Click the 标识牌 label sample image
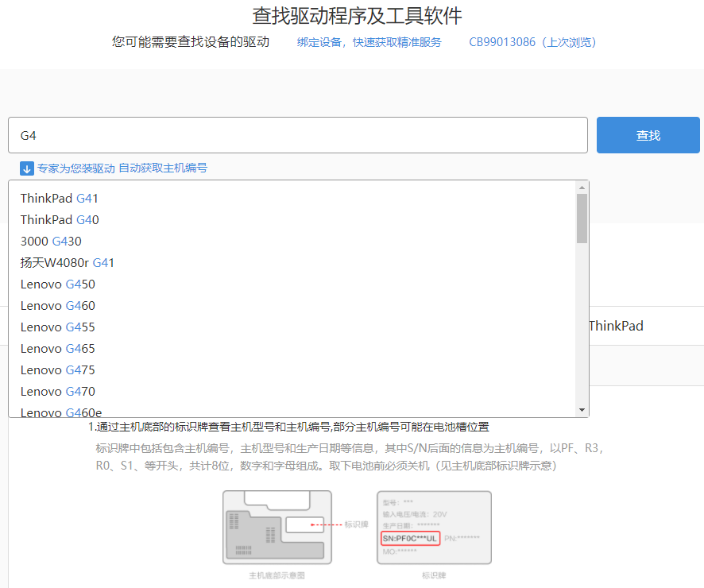Screen dimensions: 704x588 coord(434,527)
